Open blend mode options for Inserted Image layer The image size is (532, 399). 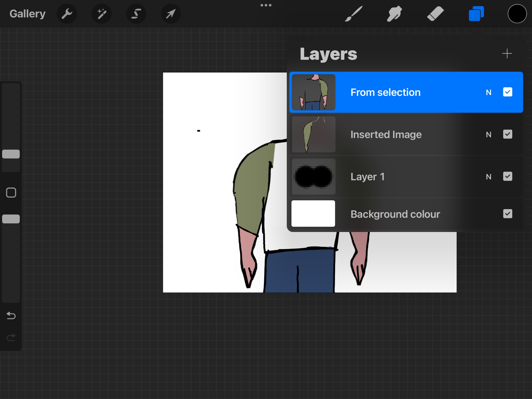coord(489,134)
